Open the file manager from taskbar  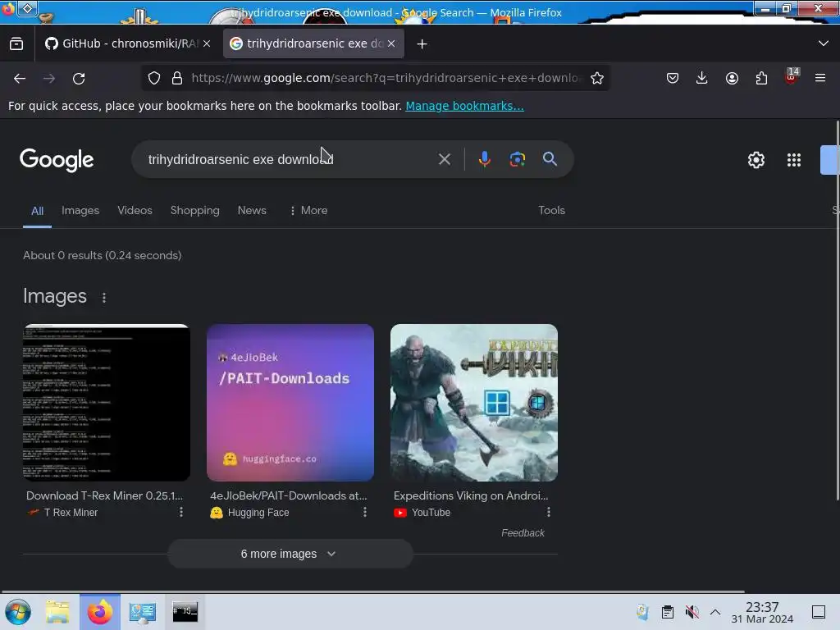coord(57,612)
